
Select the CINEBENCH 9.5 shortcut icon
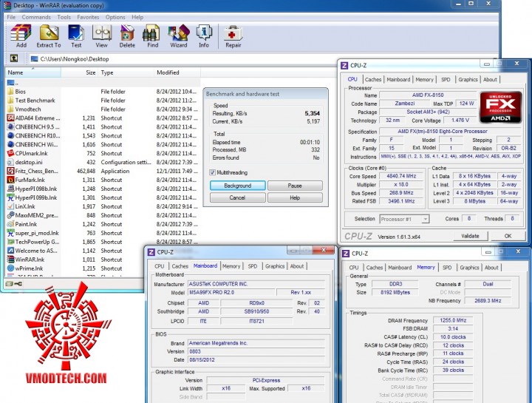click(10, 127)
